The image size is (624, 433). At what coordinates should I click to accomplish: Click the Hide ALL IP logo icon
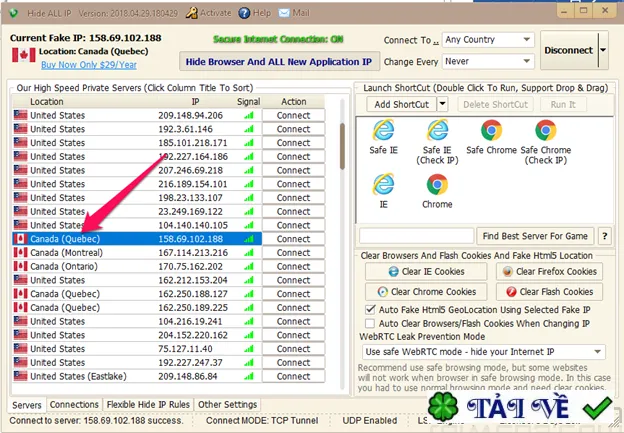[x=14, y=13]
